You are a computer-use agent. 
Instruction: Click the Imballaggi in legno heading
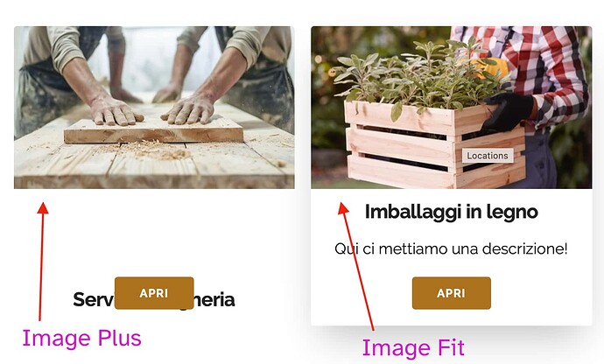pos(452,212)
